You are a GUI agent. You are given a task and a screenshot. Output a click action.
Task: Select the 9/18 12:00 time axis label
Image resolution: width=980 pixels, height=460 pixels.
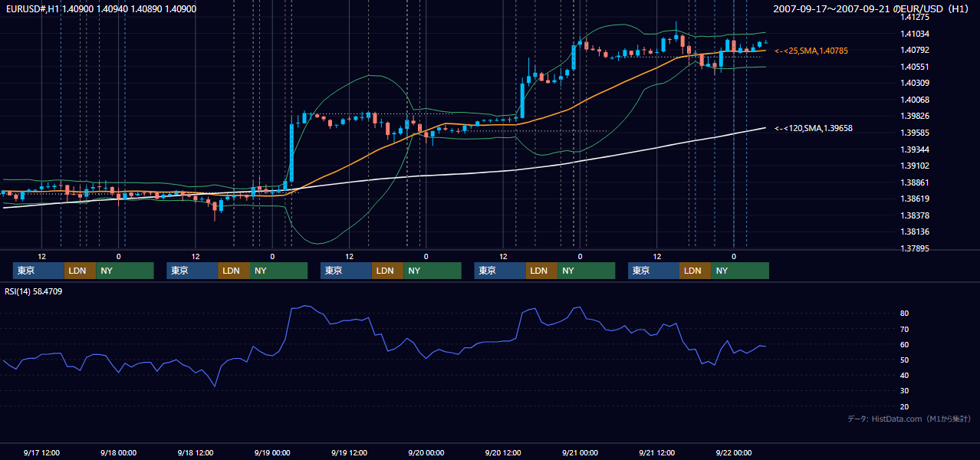tap(195, 453)
